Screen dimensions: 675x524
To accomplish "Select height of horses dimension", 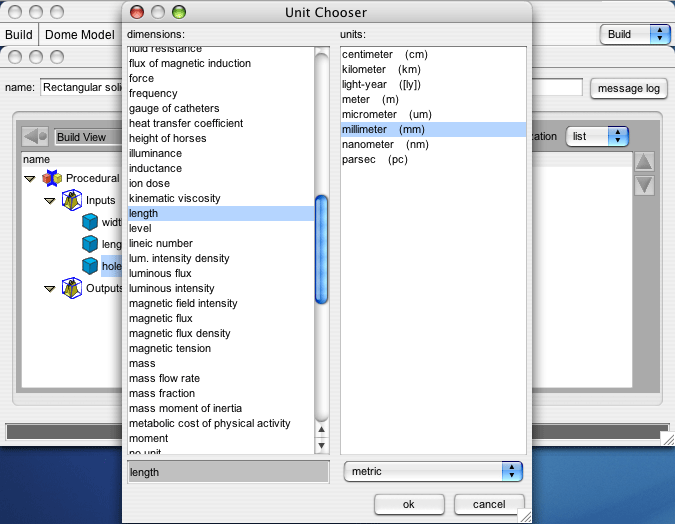I will point(221,139).
